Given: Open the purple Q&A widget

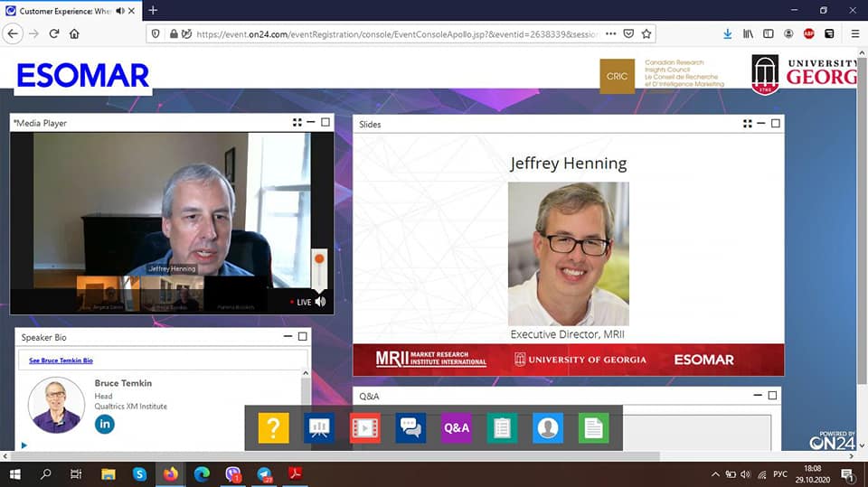Looking at the screenshot, I should coord(457,427).
